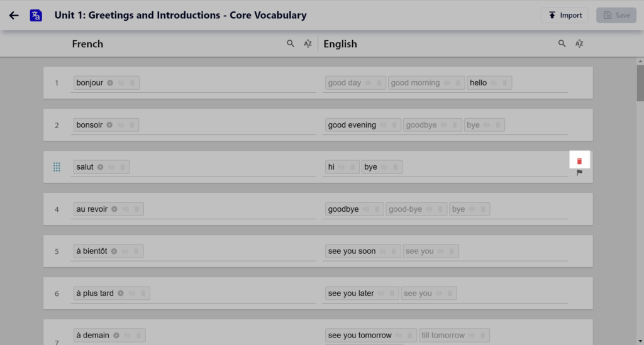Screen dimensions: 644x345
Task: Click the blue translation app logo
Action: tap(36, 15)
